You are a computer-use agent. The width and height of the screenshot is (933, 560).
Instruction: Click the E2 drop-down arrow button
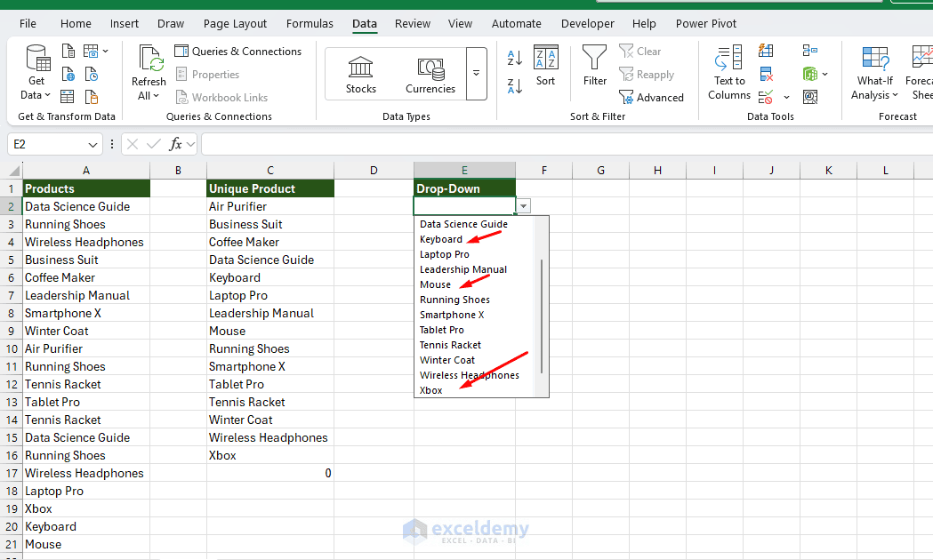click(523, 206)
